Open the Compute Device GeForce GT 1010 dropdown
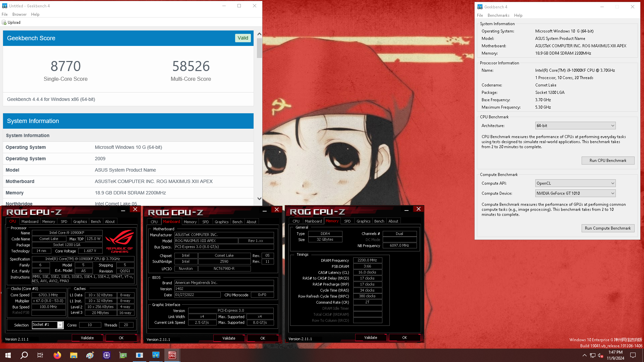The height and width of the screenshot is (362, 644). (x=575, y=193)
